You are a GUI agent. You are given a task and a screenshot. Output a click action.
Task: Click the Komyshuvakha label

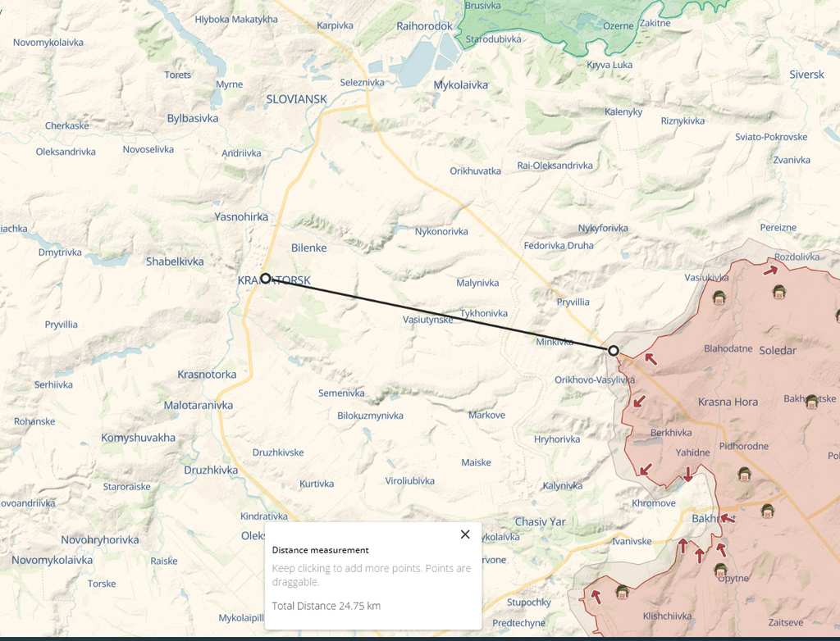(138, 438)
